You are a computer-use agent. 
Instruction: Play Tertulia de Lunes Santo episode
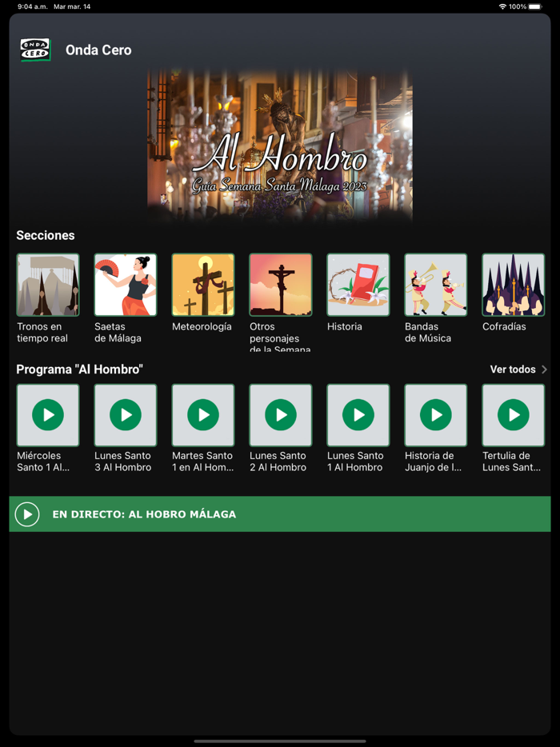pos(514,415)
